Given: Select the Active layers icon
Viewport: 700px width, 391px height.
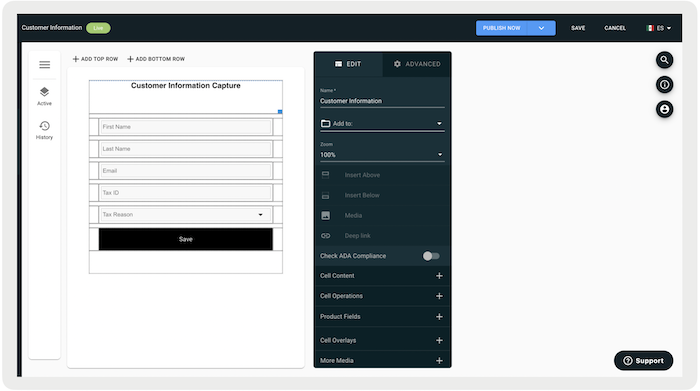Looking at the screenshot, I should tap(44, 92).
